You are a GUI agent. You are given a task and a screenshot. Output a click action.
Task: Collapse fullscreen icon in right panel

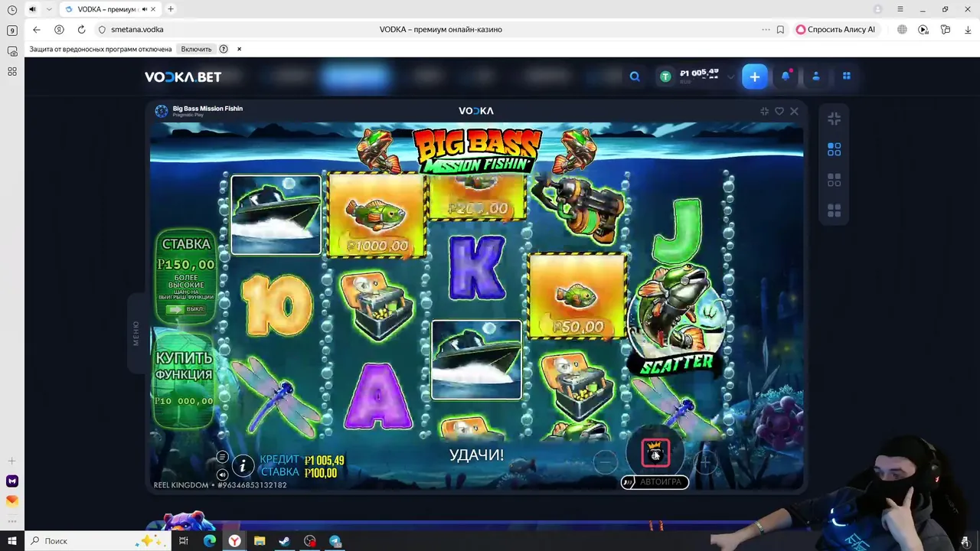click(834, 119)
